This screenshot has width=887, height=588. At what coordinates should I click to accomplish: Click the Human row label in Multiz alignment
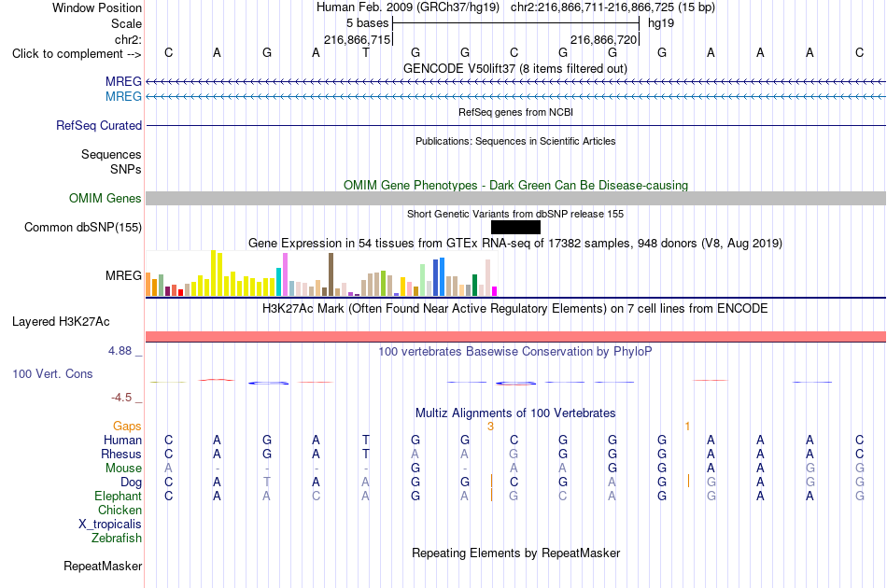click(x=122, y=440)
